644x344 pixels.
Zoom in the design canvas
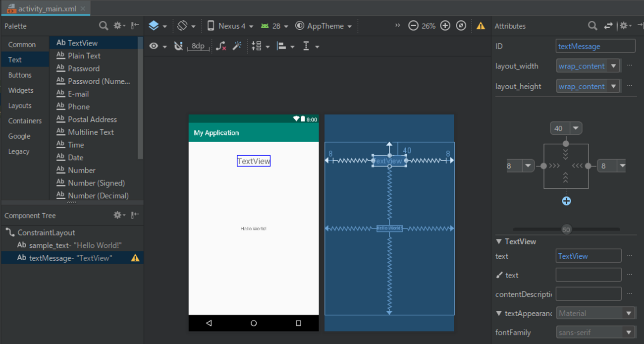445,26
